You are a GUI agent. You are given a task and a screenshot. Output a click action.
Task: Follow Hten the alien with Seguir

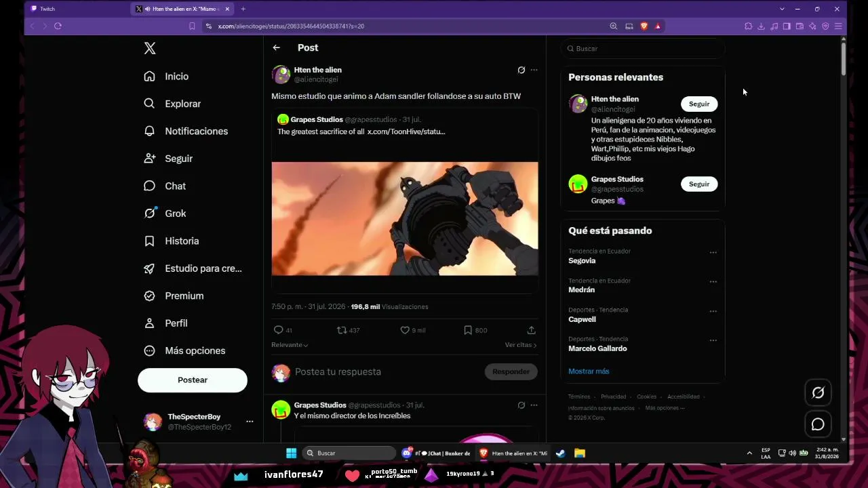coord(699,104)
